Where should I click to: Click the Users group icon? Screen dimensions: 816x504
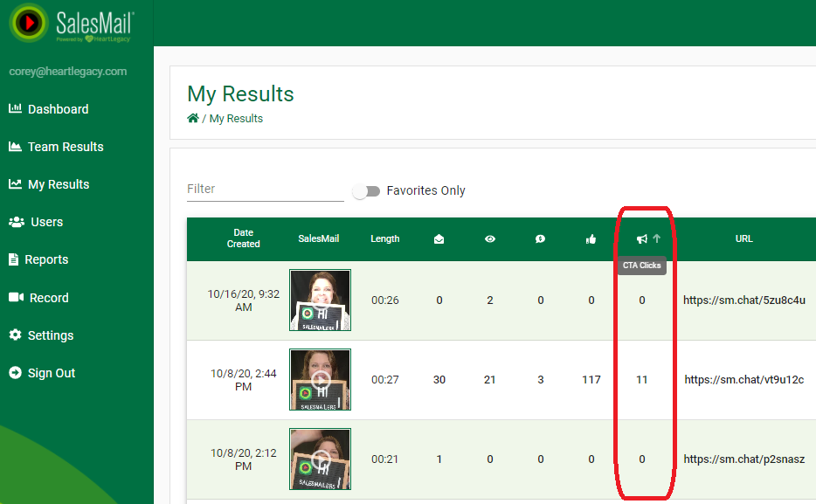(x=17, y=222)
